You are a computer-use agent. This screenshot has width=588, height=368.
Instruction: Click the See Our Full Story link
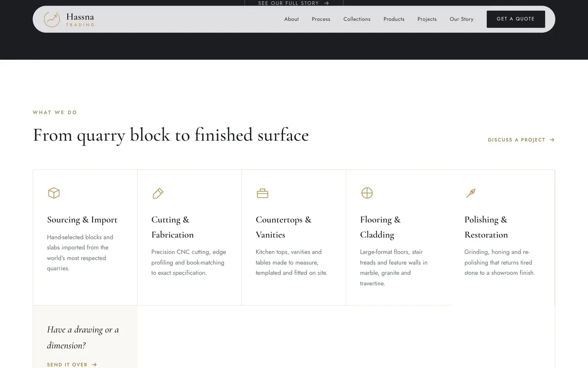pyautogui.click(x=293, y=3)
